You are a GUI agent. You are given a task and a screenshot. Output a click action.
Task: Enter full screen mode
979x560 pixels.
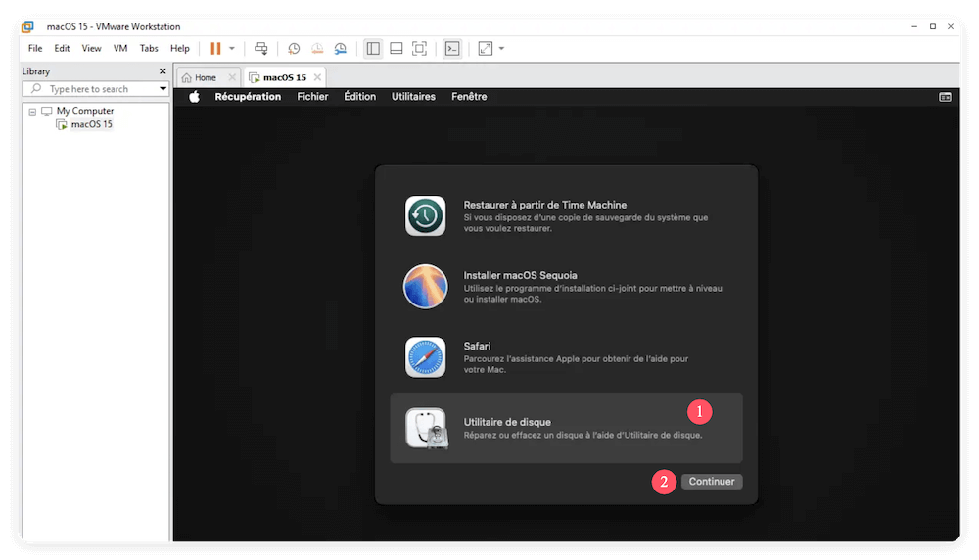pyautogui.click(x=420, y=49)
